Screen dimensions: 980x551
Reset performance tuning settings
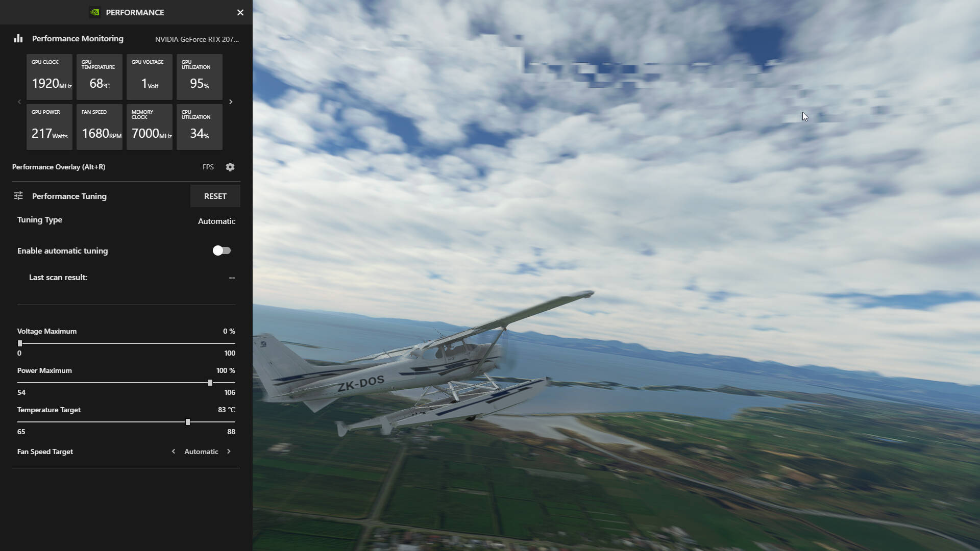click(215, 196)
